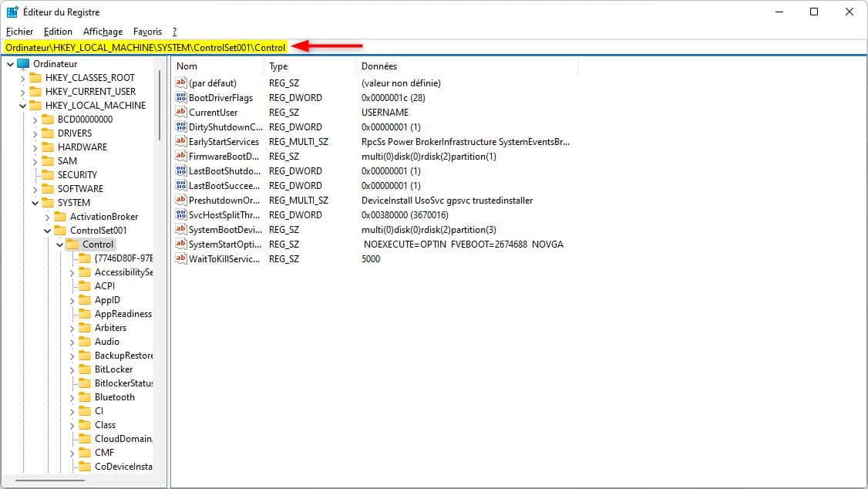868x489 pixels.
Task: Select the SystemBootDevi... value name
Action: pyautogui.click(x=224, y=229)
